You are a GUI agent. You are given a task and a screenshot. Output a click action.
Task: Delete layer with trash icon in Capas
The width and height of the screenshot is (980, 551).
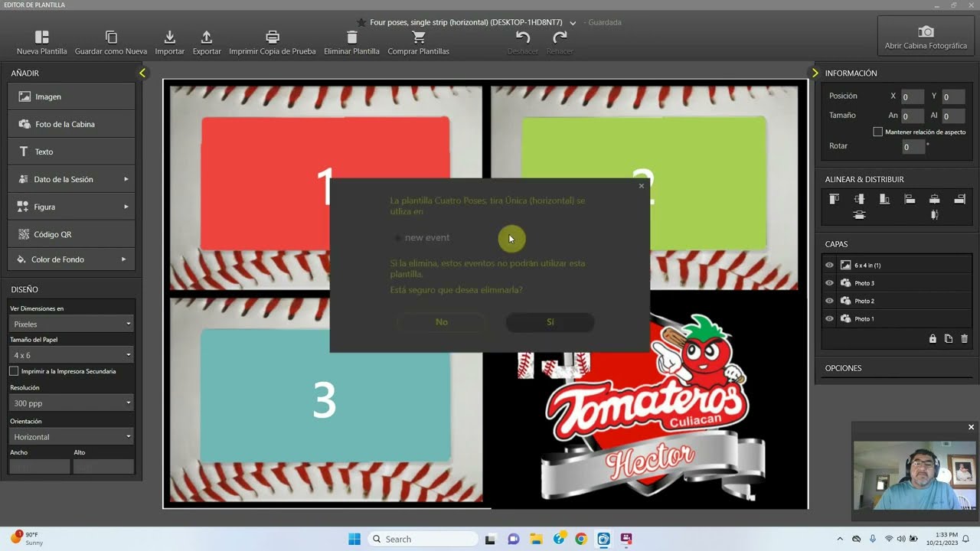point(964,338)
